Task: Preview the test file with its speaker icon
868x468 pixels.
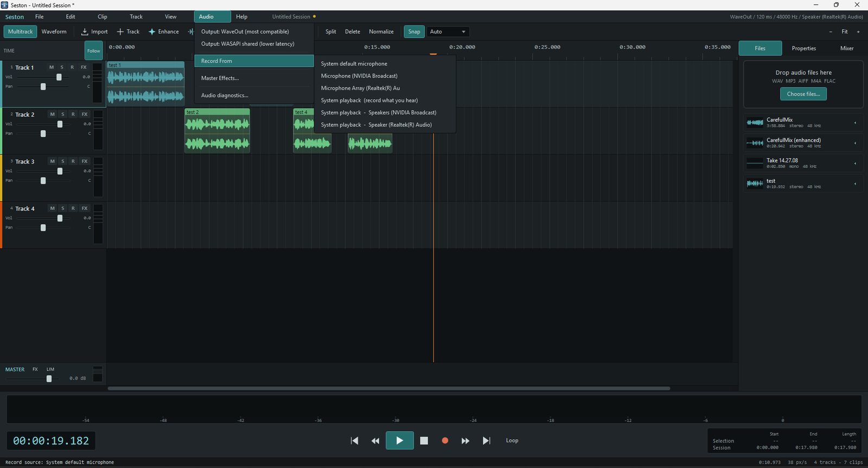Action: 855,184
